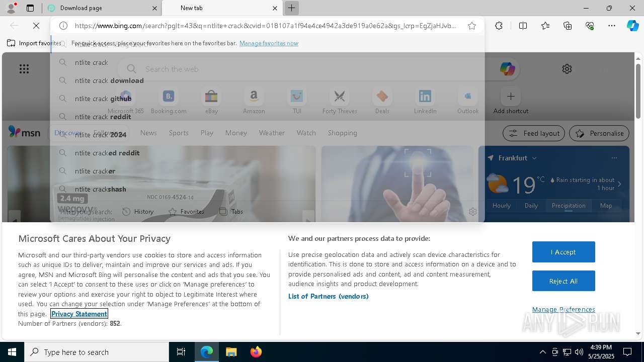Select suggestion ntlite crackshash
The width and height of the screenshot is (644, 362).
(x=267, y=189)
